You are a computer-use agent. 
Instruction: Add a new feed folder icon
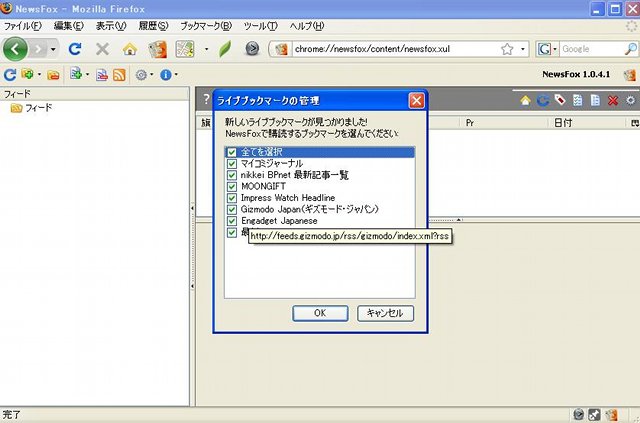[x=27, y=74]
